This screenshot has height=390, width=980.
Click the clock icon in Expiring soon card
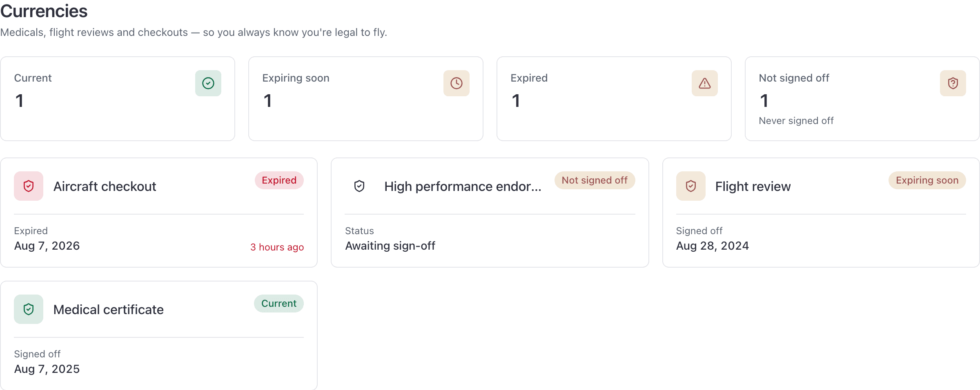[x=457, y=83]
